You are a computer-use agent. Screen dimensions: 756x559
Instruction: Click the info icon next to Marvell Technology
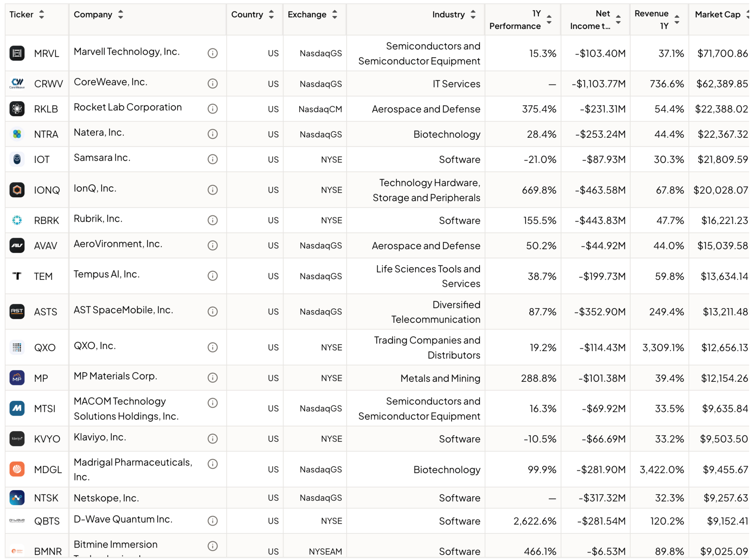click(213, 53)
